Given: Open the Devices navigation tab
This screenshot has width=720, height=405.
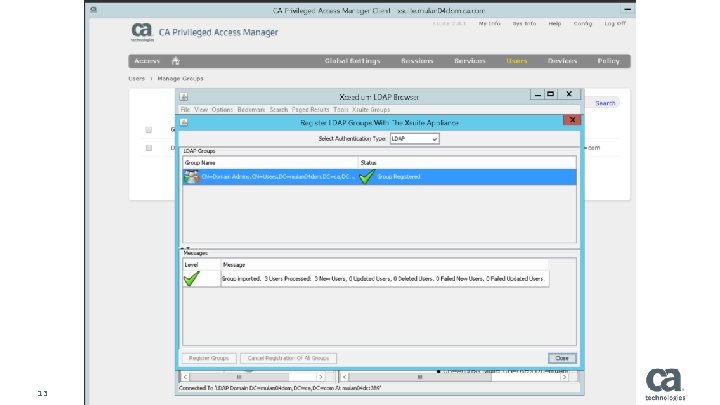Looking at the screenshot, I should click(x=562, y=61).
